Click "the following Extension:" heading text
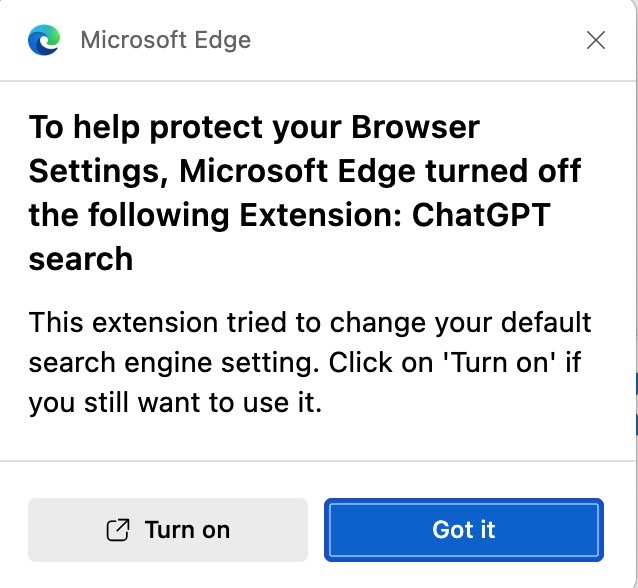638x588 pixels. [216, 215]
